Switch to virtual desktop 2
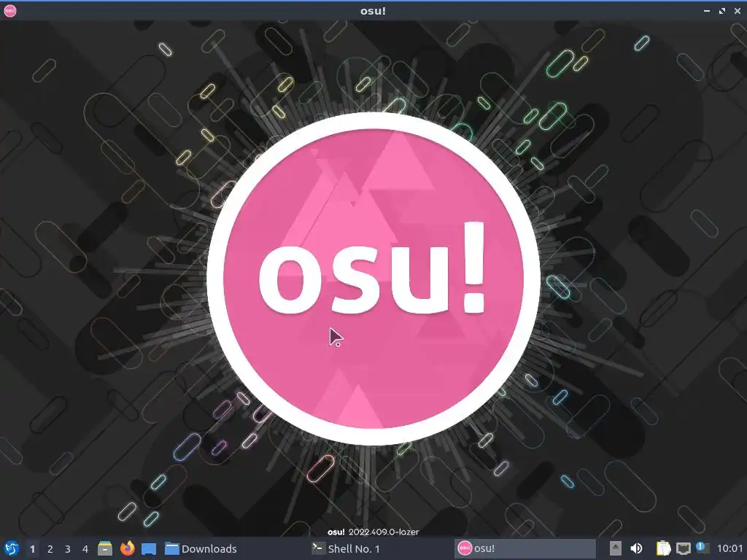This screenshot has height=560, width=747. coord(50,549)
